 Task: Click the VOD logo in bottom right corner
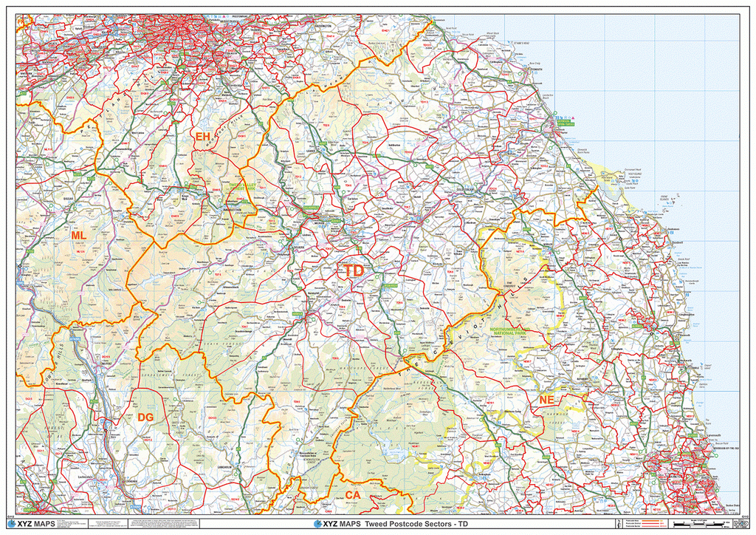tap(741, 523)
